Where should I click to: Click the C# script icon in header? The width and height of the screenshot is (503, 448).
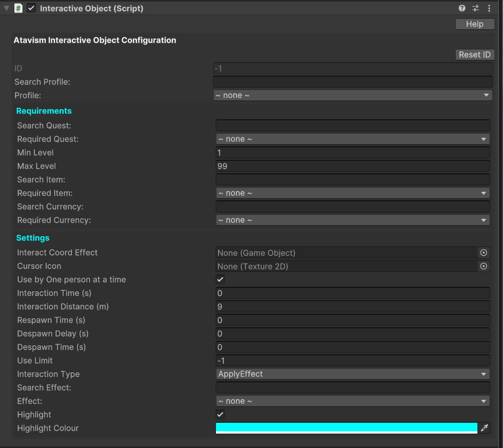pos(18,8)
